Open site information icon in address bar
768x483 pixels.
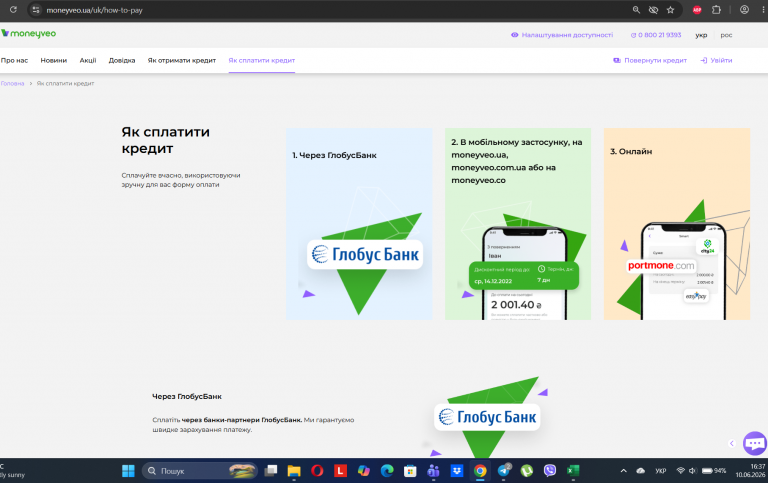point(36,10)
